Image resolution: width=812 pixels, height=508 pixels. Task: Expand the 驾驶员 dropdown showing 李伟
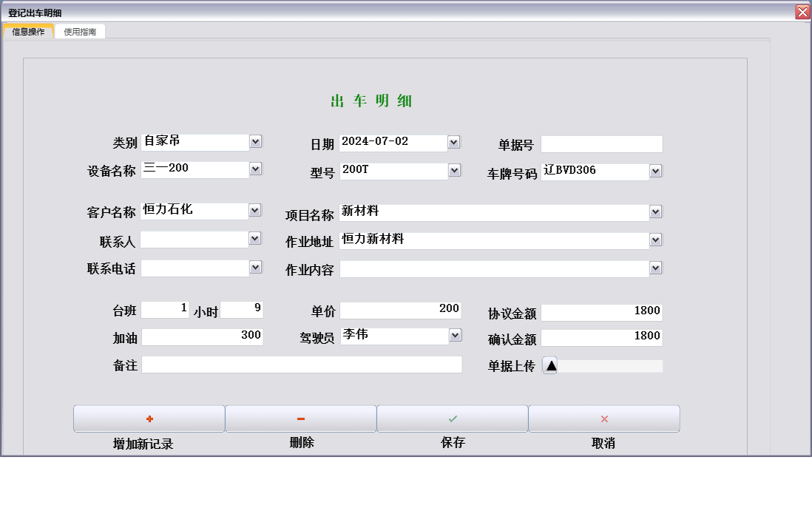(453, 336)
